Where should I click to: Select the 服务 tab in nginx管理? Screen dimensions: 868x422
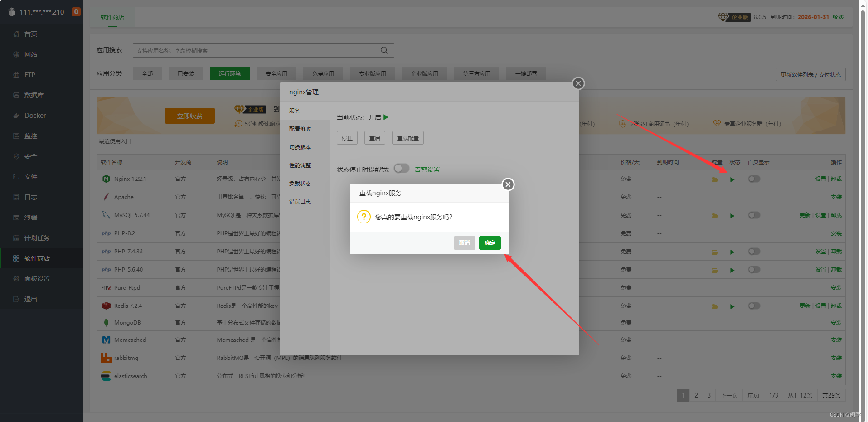click(x=305, y=111)
